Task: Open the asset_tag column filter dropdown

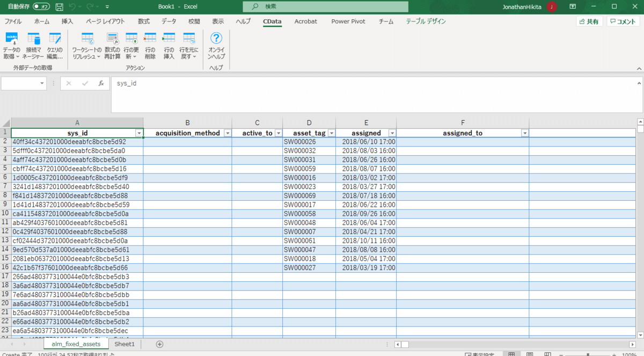Action: [331, 133]
